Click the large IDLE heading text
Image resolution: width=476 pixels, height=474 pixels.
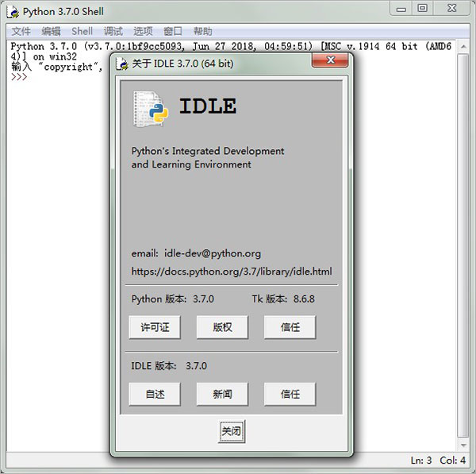coord(208,106)
